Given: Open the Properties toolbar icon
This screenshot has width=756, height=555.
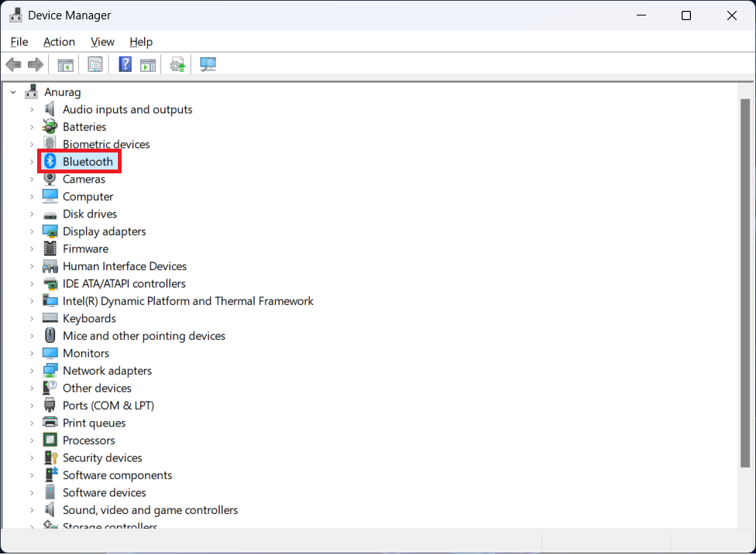Looking at the screenshot, I should 95,64.
